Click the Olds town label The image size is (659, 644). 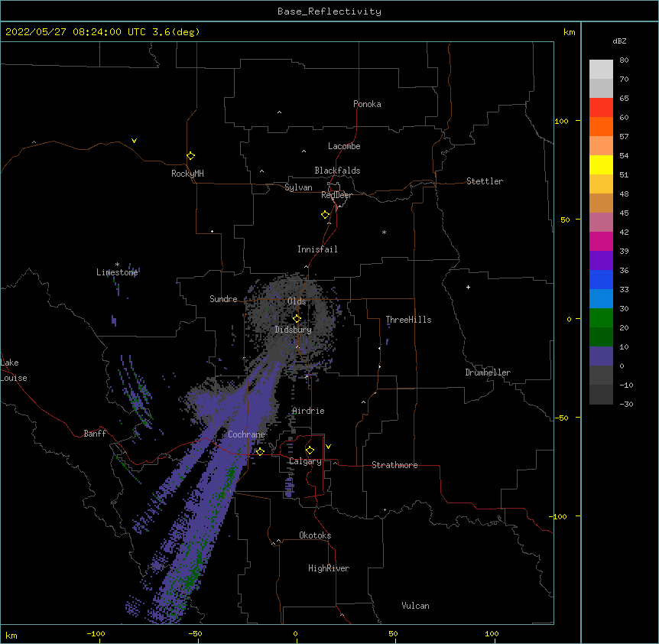[297, 301]
